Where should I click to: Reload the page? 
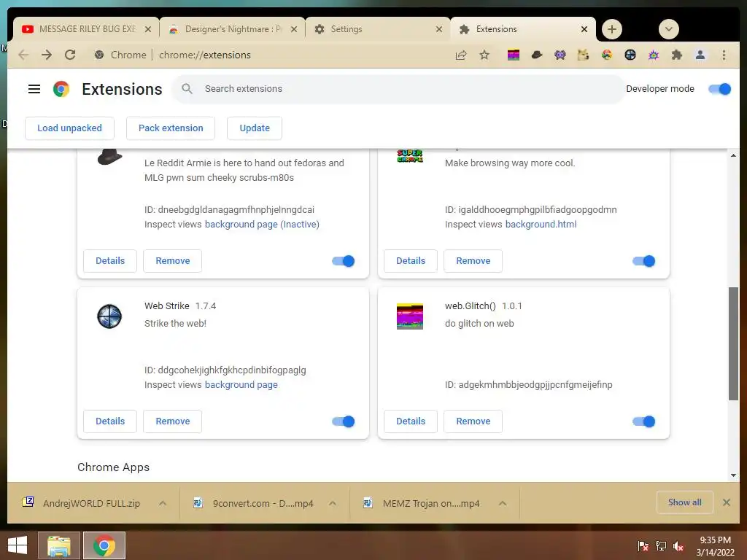pos(70,55)
